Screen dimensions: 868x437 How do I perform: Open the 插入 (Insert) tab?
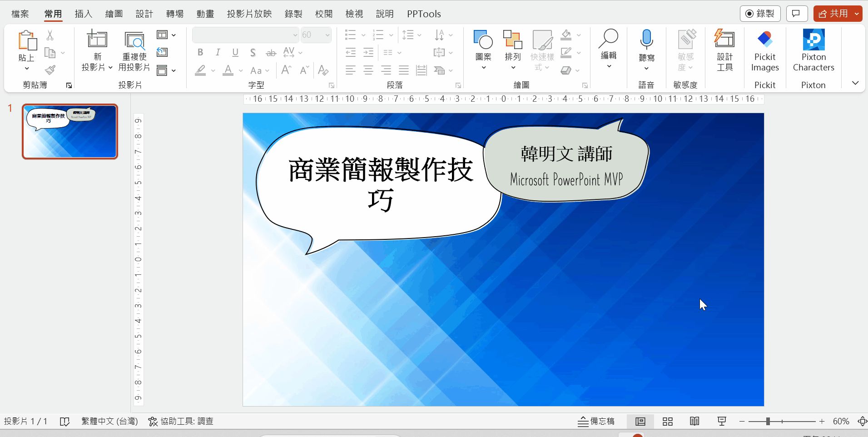(84, 14)
